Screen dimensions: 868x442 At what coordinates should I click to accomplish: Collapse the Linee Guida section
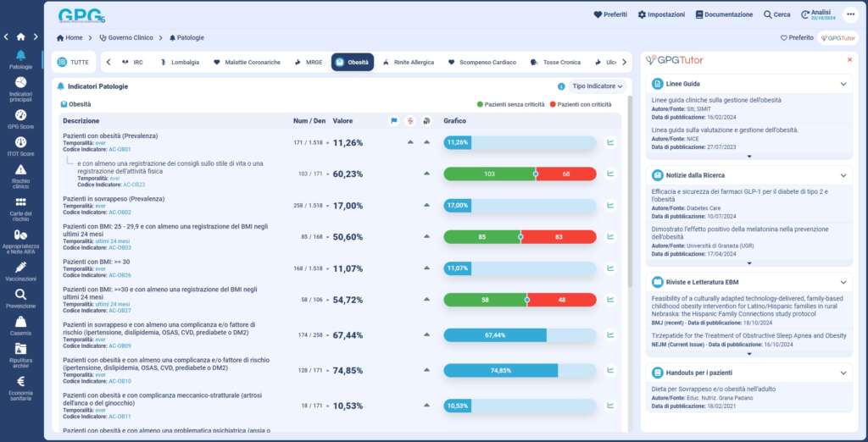(x=843, y=84)
